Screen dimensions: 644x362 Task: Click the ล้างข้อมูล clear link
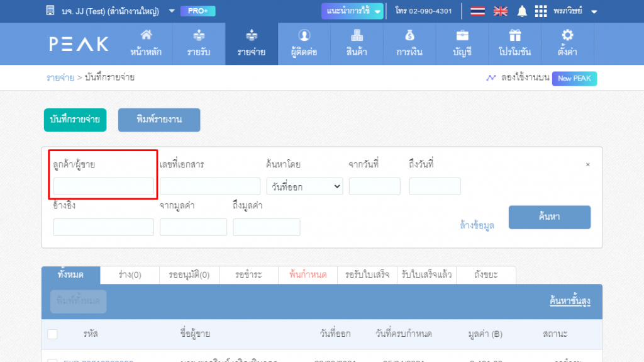[477, 225]
